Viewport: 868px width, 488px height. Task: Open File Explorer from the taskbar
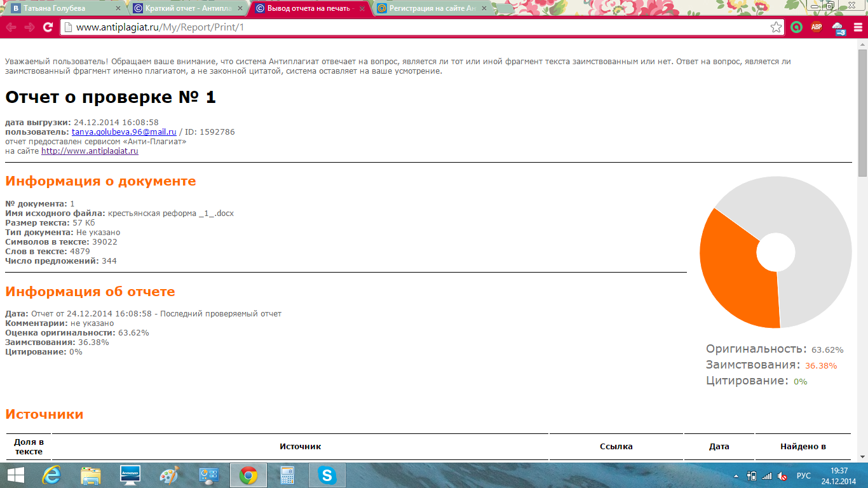click(91, 475)
